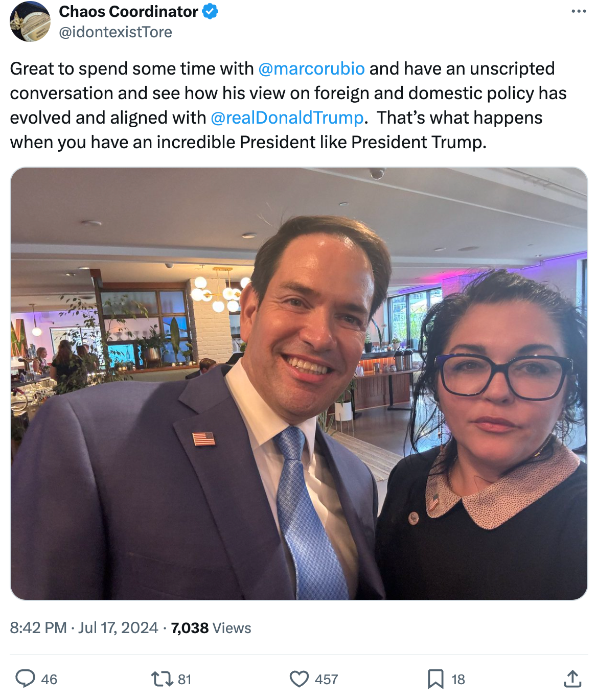Screen dimensions: 597x700
Task: Click the 8:42 PM timestamp
Action: click(38, 627)
